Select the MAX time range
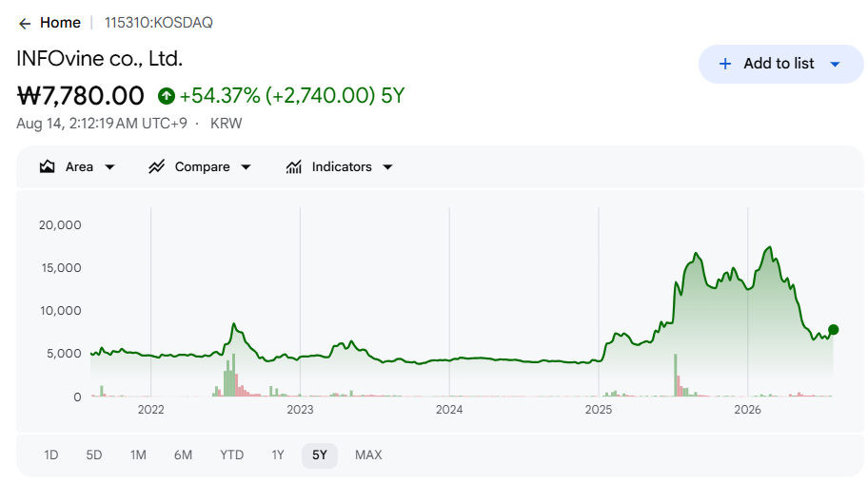The image size is (868, 484). click(368, 455)
